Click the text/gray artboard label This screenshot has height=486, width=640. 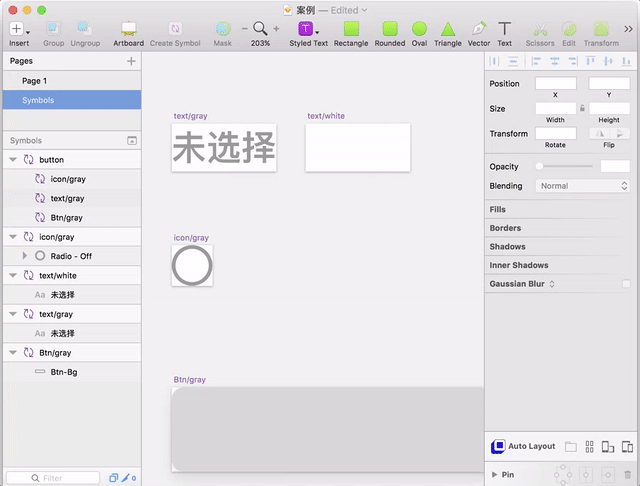[x=190, y=116]
